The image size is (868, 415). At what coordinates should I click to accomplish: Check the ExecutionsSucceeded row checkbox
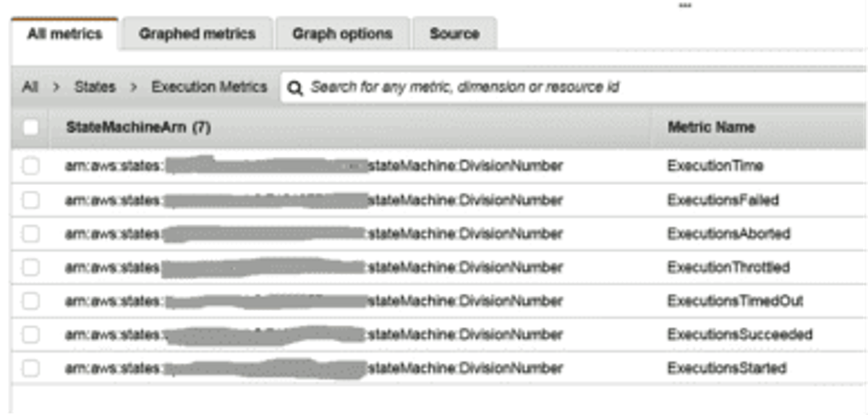click(30, 335)
